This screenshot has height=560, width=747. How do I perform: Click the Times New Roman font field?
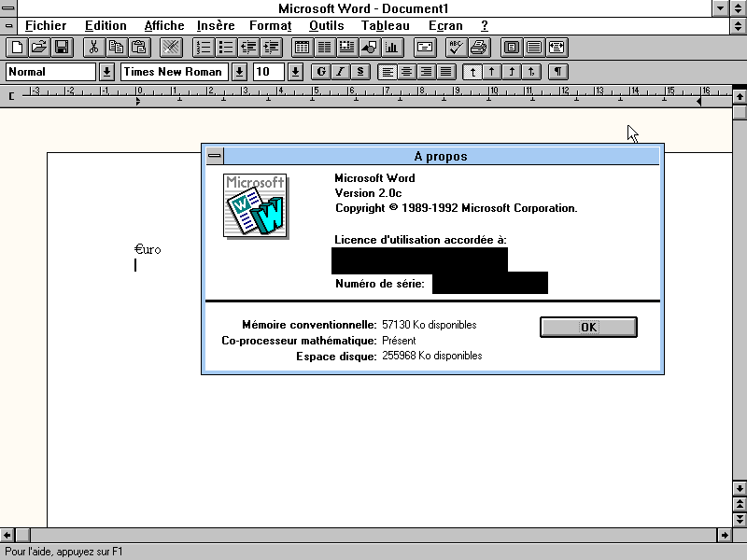coord(175,72)
